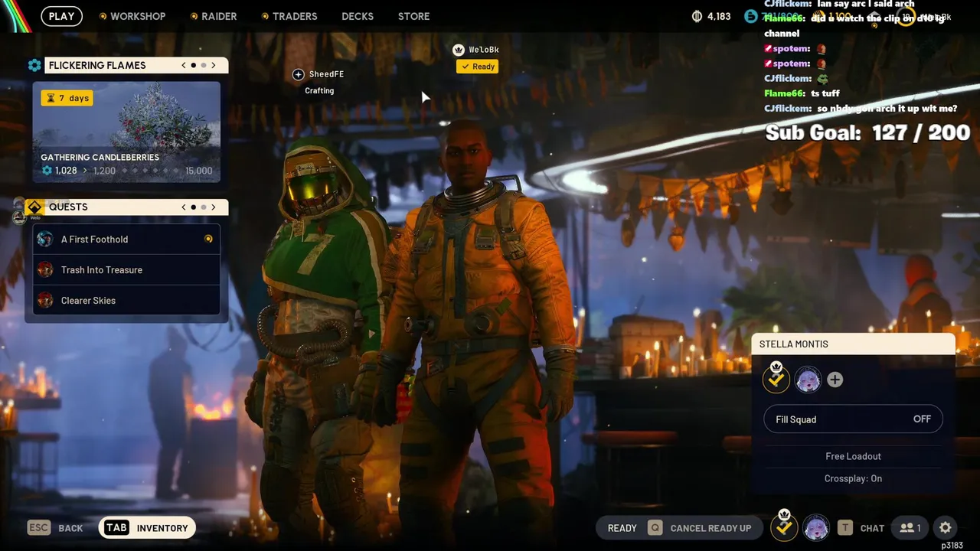Screen dimensions: 980x551
Task: Toggle Fill Squad OFF switch
Action: click(x=853, y=419)
